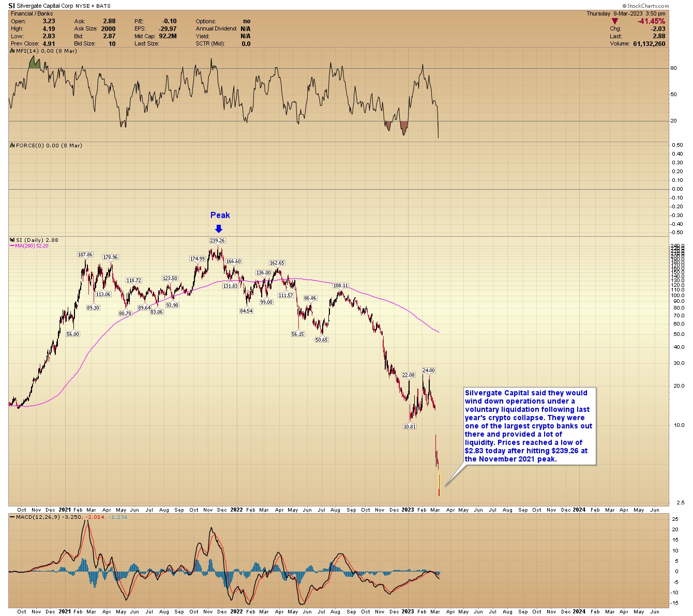The width and height of the screenshot is (693, 616).
Task: Select the Chg value -2.03
Action: coord(658,29)
